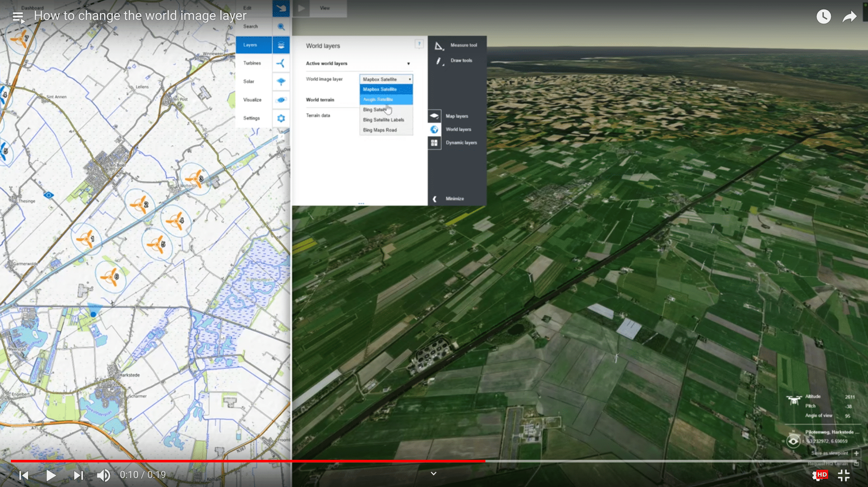Open the YouTube playlist menu icon
Screen dimensions: 868x487
[18, 17]
